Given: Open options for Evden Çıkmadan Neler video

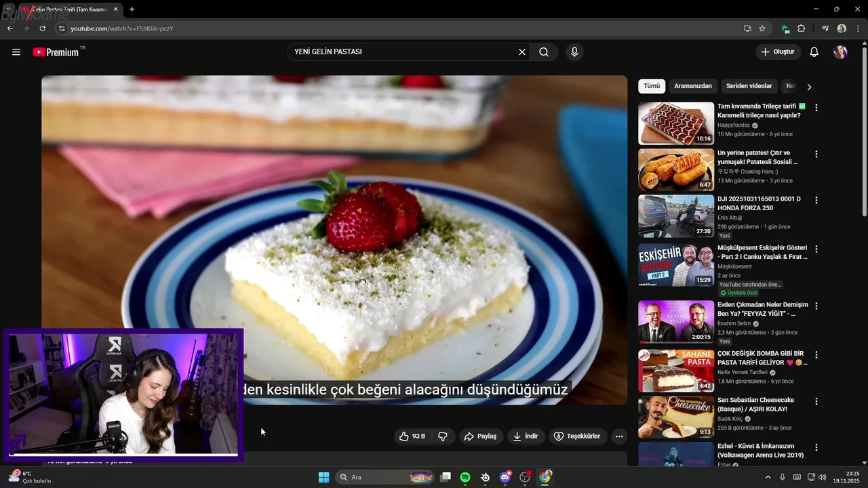Looking at the screenshot, I should click(x=816, y=306).
